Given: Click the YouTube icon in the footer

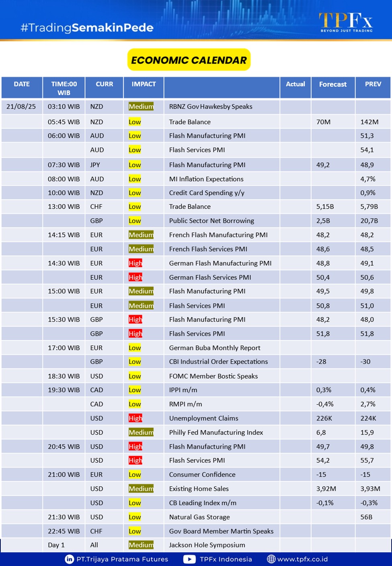Looking at the screenshot, I should pyautogui.click(x=189, y=559).
